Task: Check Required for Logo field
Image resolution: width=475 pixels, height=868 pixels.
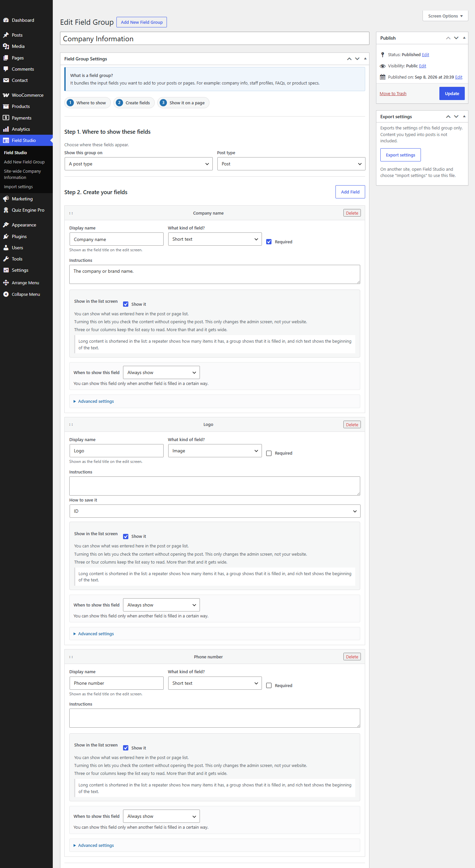Action: 269,453
